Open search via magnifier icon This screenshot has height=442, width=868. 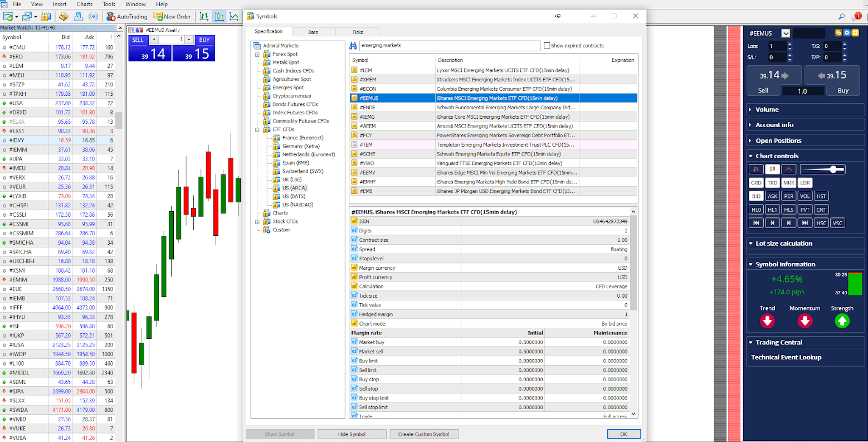(x=841, y=17)
